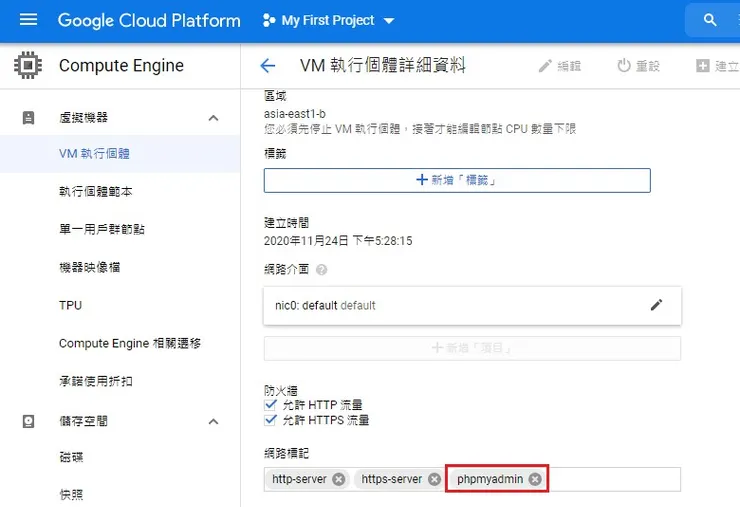Collapse the 儲存空間 section
740x507 pixels.
pos(213,421)
